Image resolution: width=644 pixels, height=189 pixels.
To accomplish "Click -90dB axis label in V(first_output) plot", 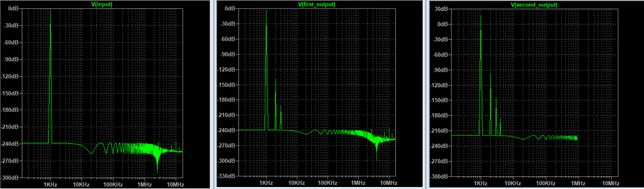I will pyautogui.click(x=228, y=54).
